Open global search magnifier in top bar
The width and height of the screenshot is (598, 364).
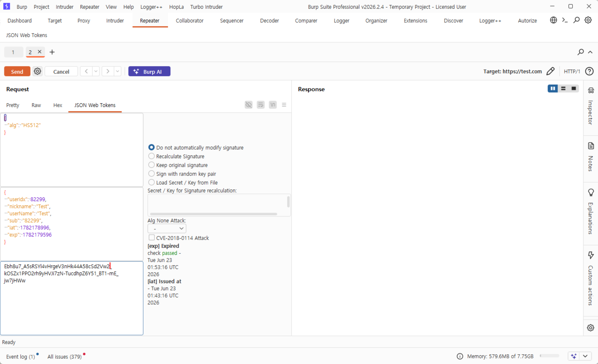[577, 20]
